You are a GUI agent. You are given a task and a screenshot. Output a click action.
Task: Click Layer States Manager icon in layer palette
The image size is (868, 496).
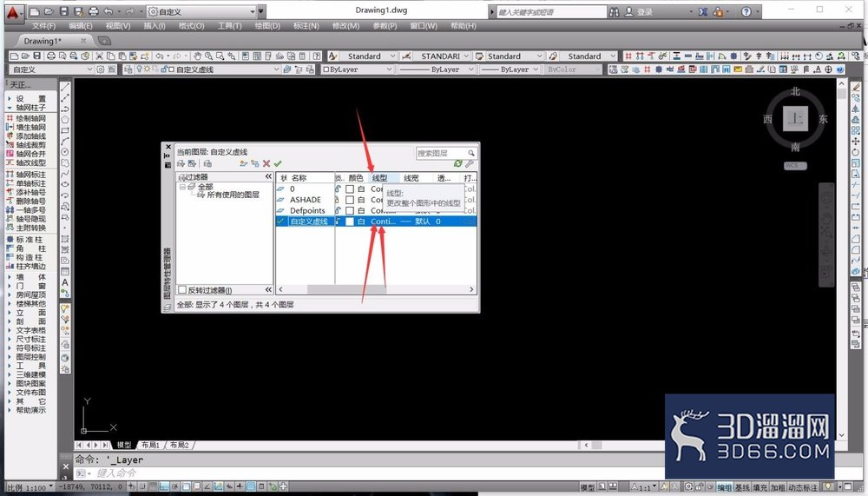point(207,163)
